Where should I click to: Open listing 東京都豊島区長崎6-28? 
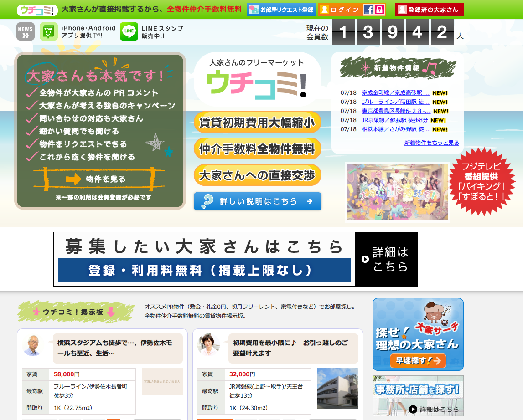tap(396, 111)
